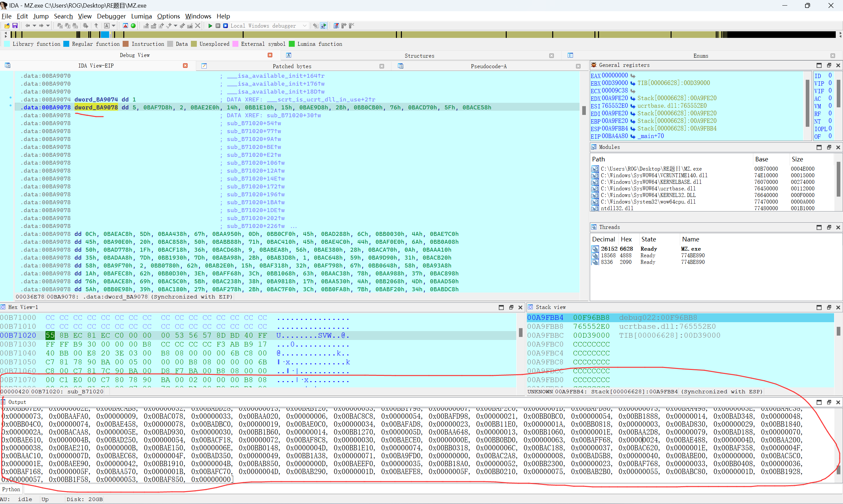The width and height of the screenshot is (843, 504).
Task: Open the Windows menu
Action: pyautogui.click(x=198, y=16)
